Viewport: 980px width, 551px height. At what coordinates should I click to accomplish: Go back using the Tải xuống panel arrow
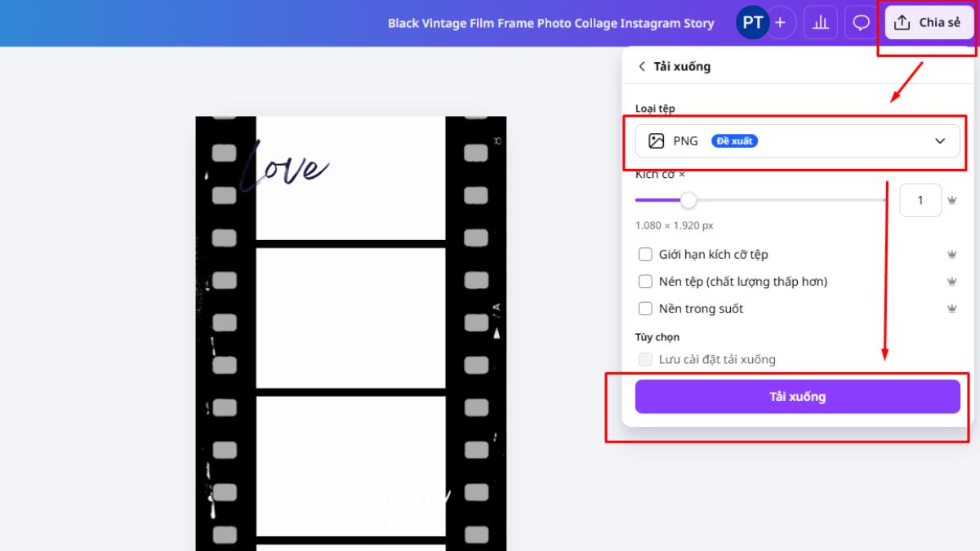click(x=642, y=66)
